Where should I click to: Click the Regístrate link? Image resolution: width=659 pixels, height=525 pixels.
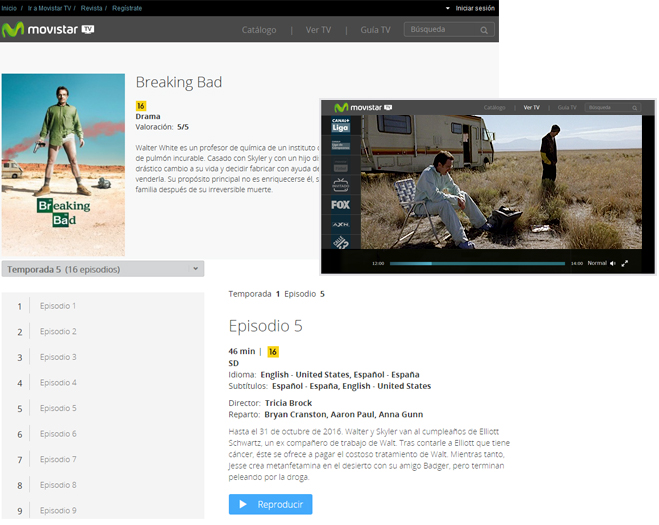click(x=127, y=8)
